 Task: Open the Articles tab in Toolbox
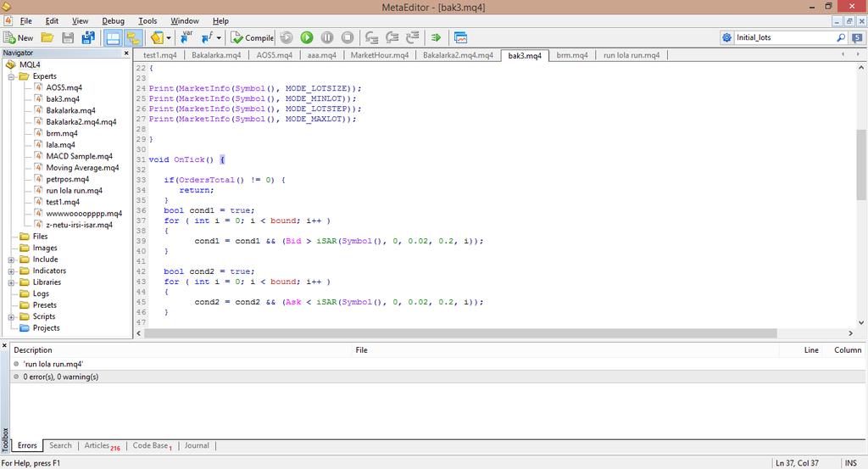coord(102,446)
